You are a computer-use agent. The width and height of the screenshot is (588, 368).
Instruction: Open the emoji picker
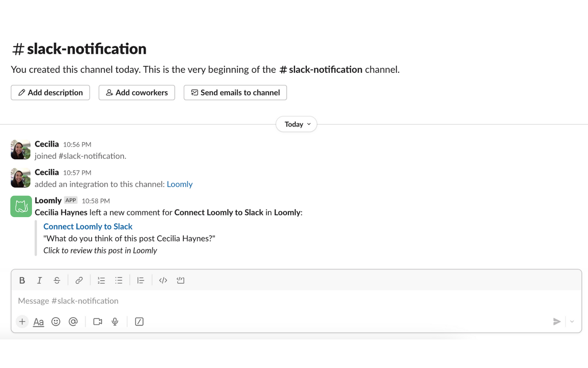(x=56, y=321)
